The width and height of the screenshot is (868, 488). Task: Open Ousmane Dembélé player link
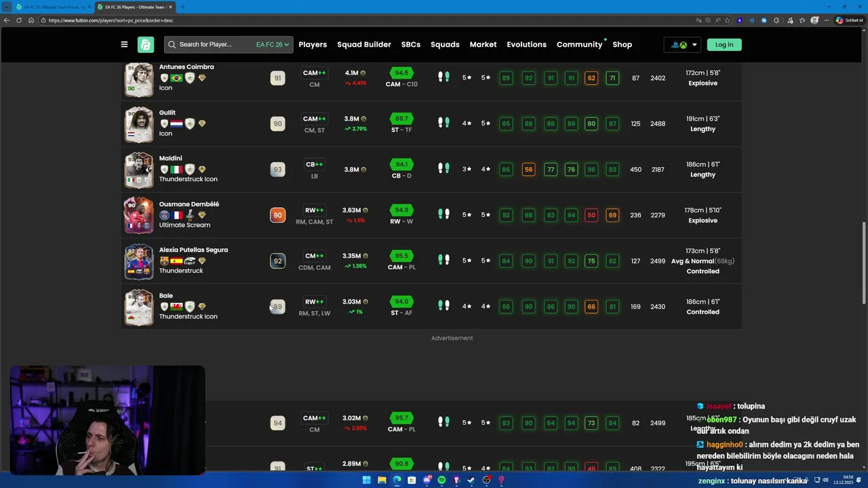point(189,204)
